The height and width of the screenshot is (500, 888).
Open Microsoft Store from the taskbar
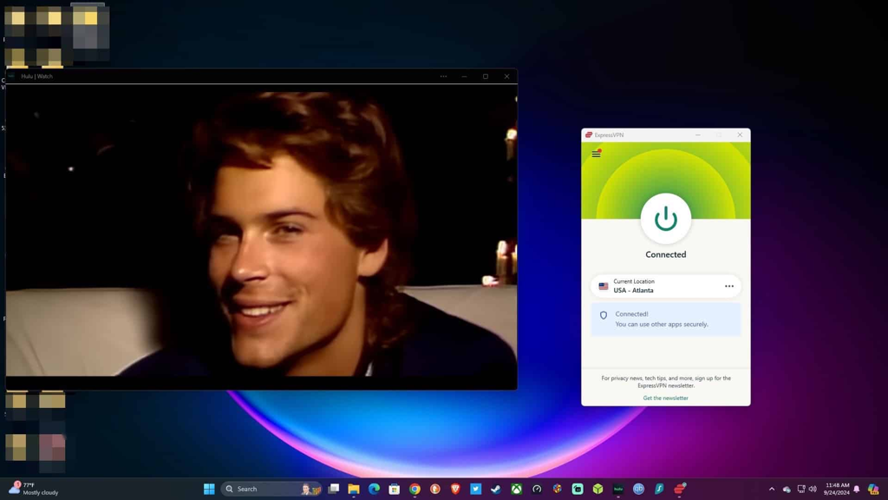click(x=394, y=489)
